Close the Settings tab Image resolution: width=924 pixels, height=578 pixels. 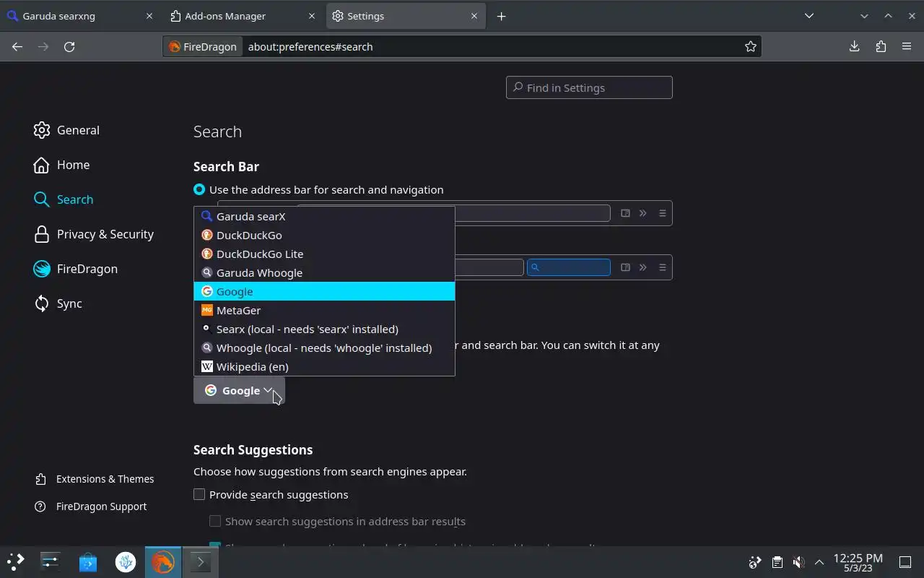[474, 16]
